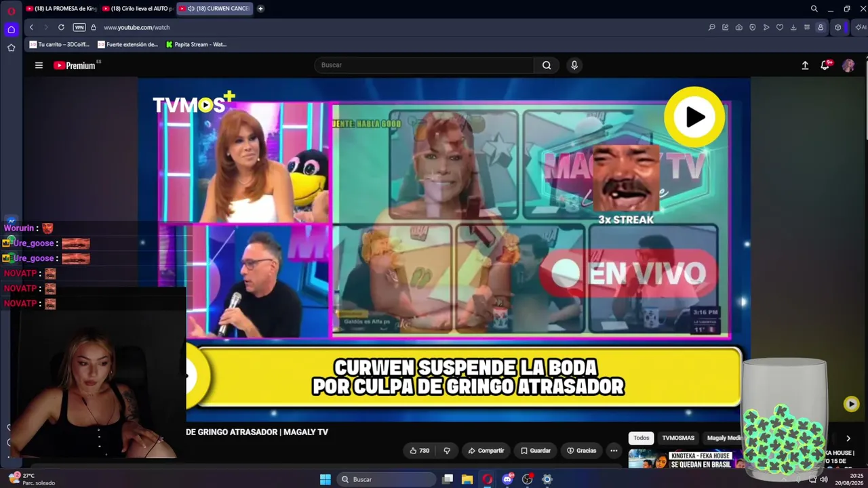Open the browser downloads icon
The image size is (868, 488).
[x=793, y=27]
